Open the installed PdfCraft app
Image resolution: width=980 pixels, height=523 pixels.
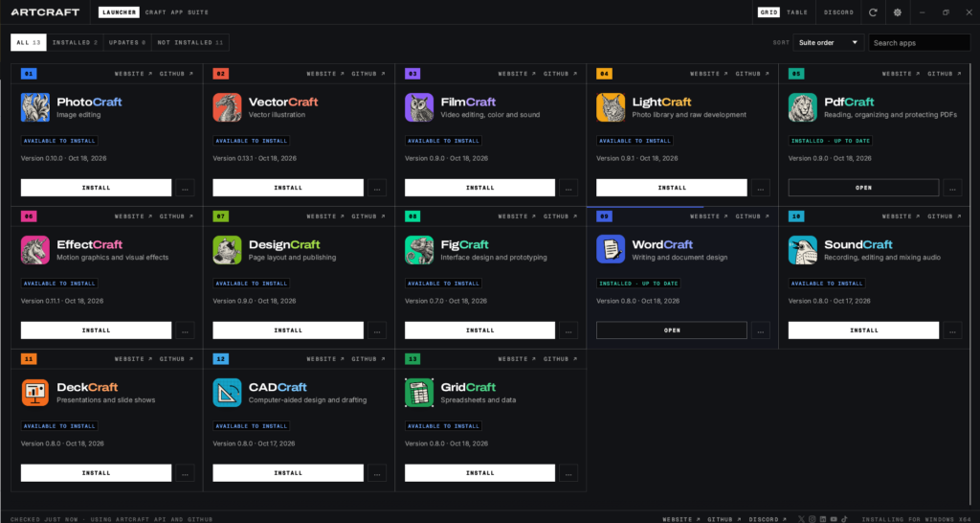(864, 188)
